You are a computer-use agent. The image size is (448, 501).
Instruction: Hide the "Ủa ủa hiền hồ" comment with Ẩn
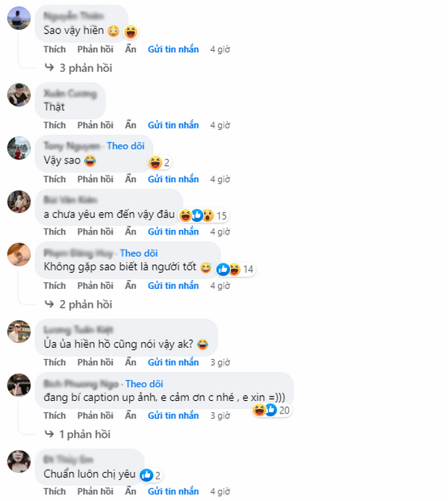(x=131, y=362)
